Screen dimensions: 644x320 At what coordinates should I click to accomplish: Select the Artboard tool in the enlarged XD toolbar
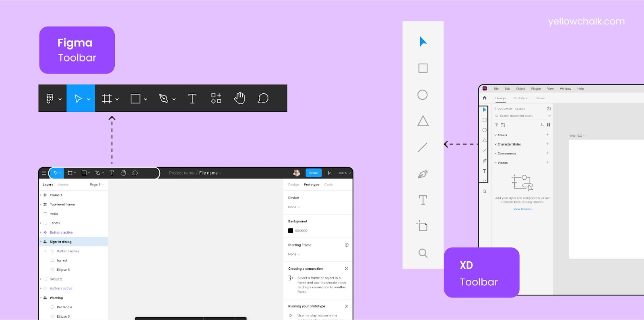click(422, 226)
